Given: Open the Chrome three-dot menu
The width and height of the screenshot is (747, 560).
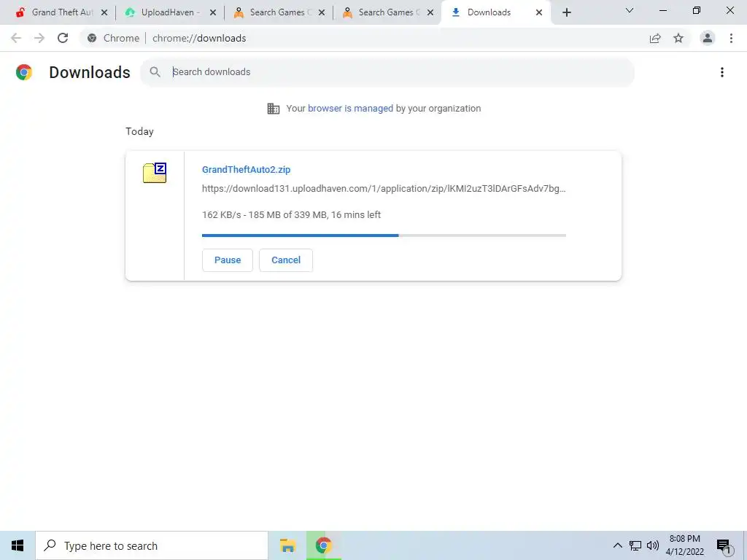Looking at the screenshot, I should (731, 38).
